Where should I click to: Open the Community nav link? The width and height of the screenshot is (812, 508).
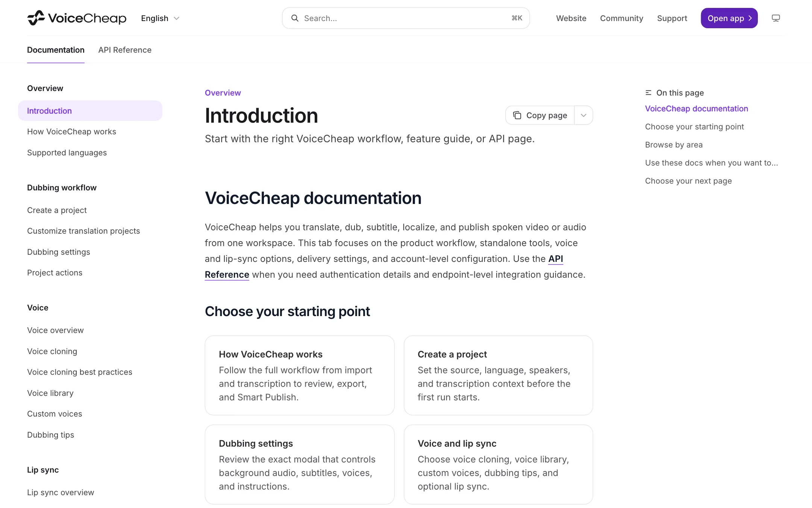click(621, 18)
